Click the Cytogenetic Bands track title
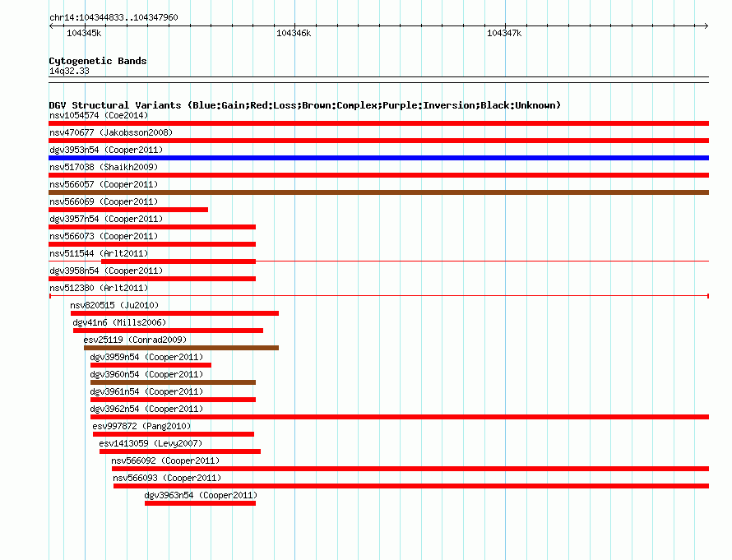Image resolution: width=732 pixels, height=560 pixels. click(x=98, y=61)
